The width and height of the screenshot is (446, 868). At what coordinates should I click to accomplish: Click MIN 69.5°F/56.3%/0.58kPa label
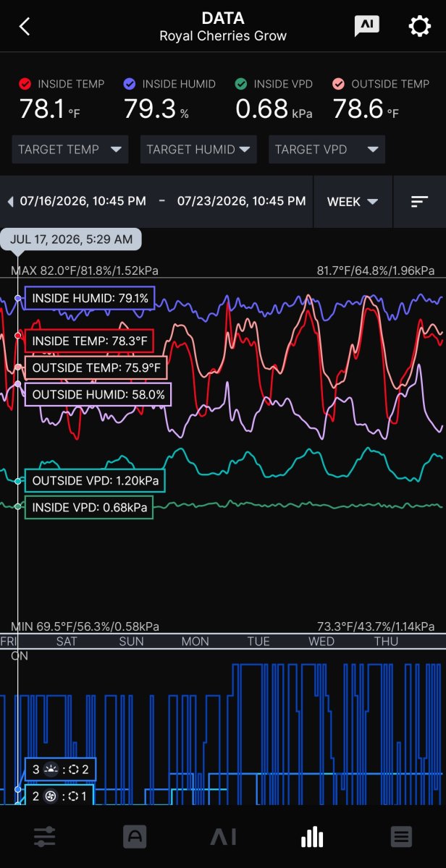click(85, 626)
